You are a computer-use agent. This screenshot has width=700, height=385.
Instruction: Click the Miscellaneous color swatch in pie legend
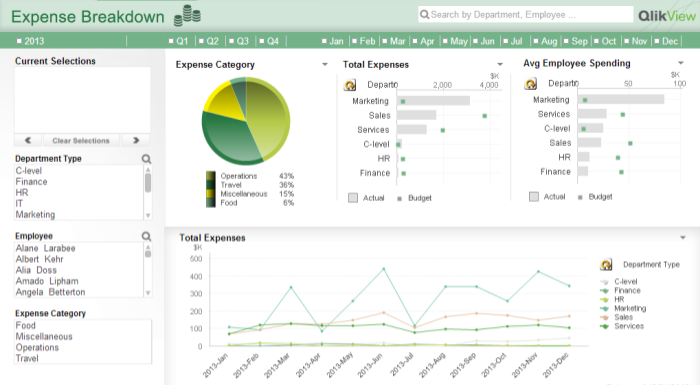(211, 194)
